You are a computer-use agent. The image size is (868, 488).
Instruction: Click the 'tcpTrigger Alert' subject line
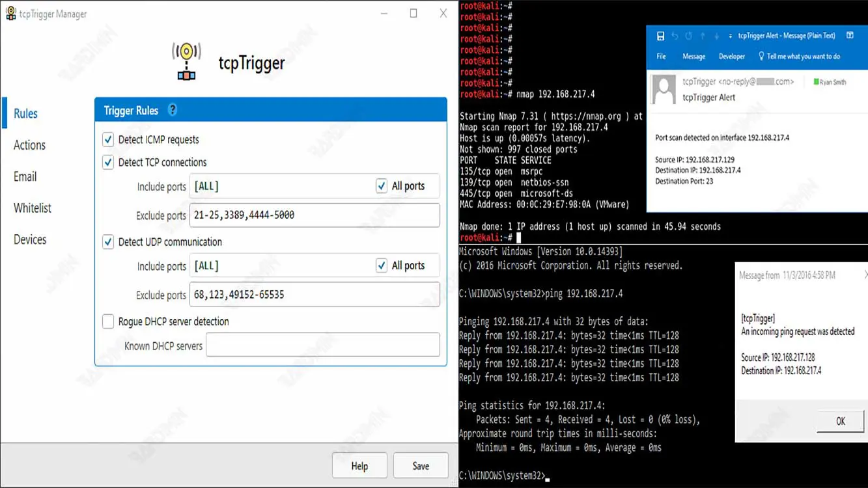click(708, 98)
